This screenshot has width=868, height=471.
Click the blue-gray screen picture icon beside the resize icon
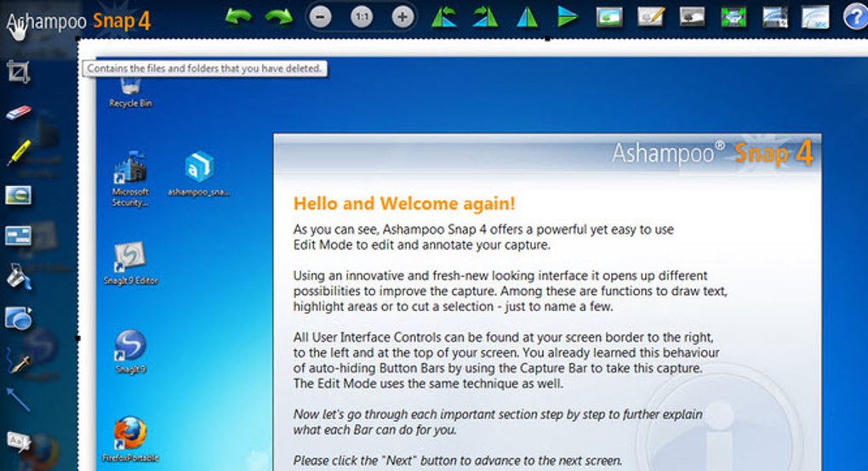pyautogui.click(x=775, y=17)
